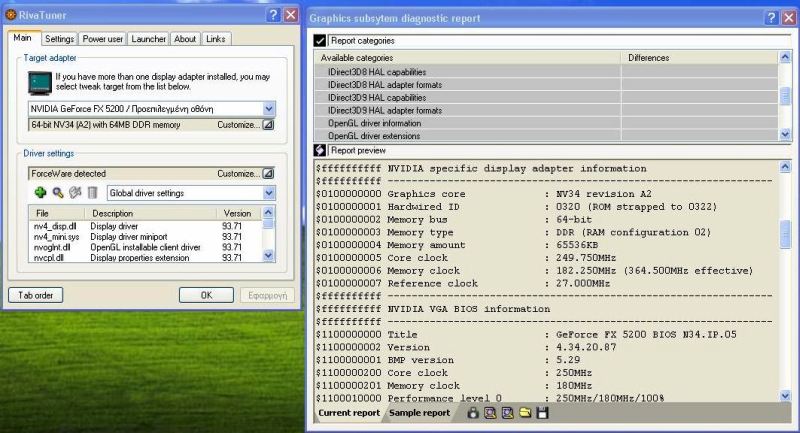Click the report preview scroll-down arrow
Image resolution: width=800 pixels, height=433 pixels.
click(785, 395)
